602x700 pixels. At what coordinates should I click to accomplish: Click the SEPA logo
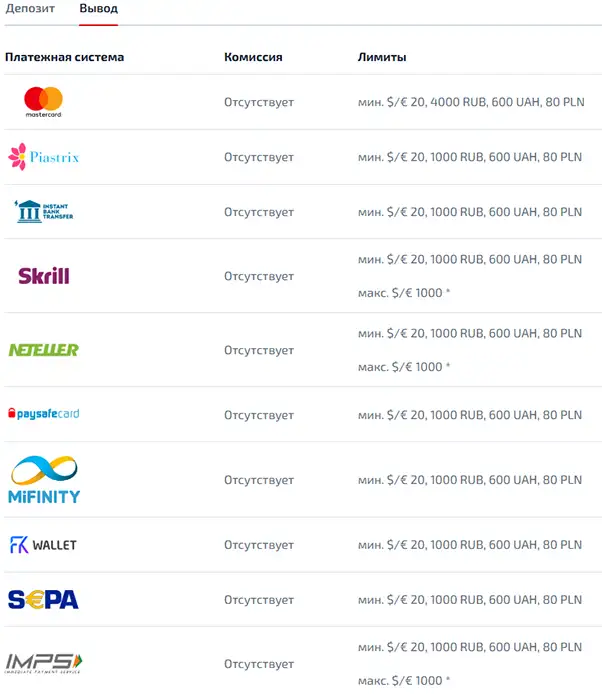point(43,600)
